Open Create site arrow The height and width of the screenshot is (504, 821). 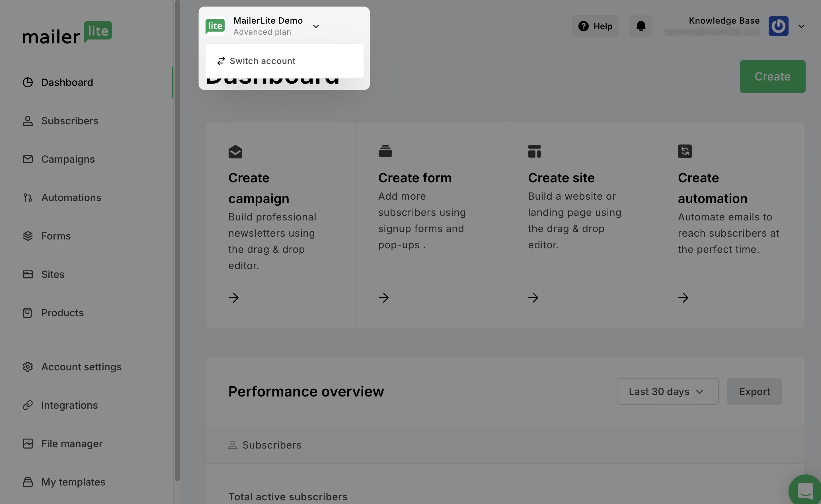(533, 297)
